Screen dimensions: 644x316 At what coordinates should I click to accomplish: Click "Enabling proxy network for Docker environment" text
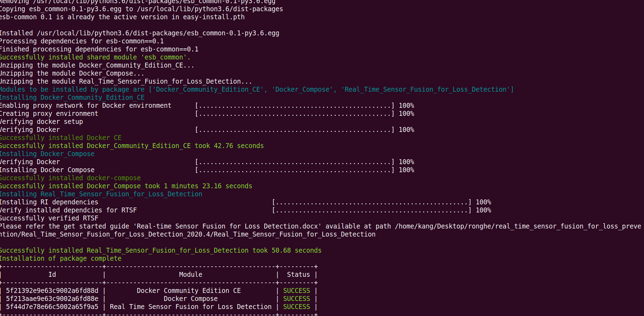pyautogui.click(x=85, y=106)
